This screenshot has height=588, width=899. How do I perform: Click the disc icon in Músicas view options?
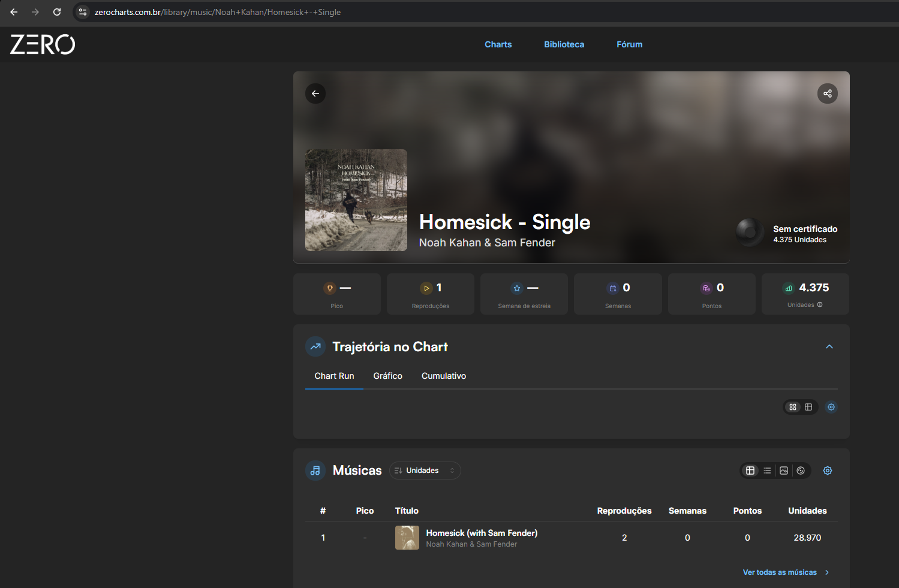click(x=801, y=471)
